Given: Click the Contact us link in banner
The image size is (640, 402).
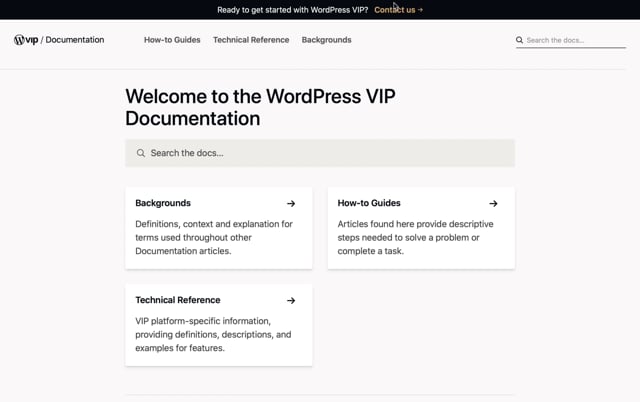Looking at the screenshot, I should pyautogui.click(x=398, y=10).
